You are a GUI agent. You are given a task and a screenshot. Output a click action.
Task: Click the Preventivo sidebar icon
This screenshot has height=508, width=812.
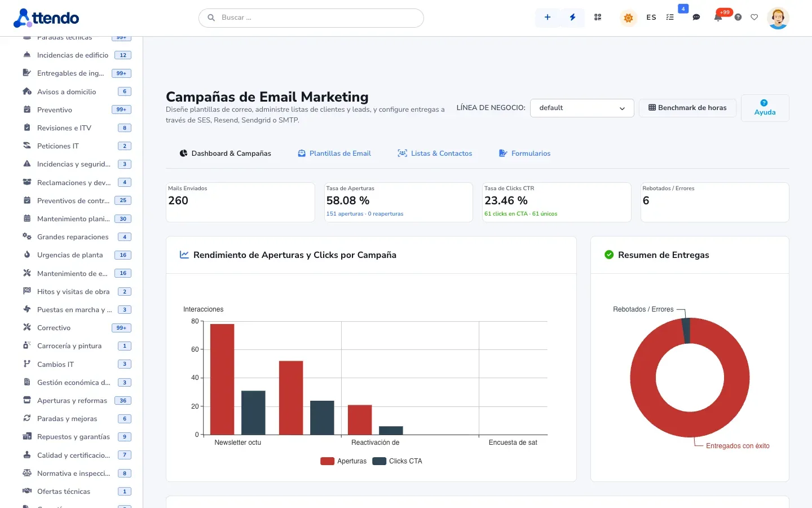tap(27, 110)
